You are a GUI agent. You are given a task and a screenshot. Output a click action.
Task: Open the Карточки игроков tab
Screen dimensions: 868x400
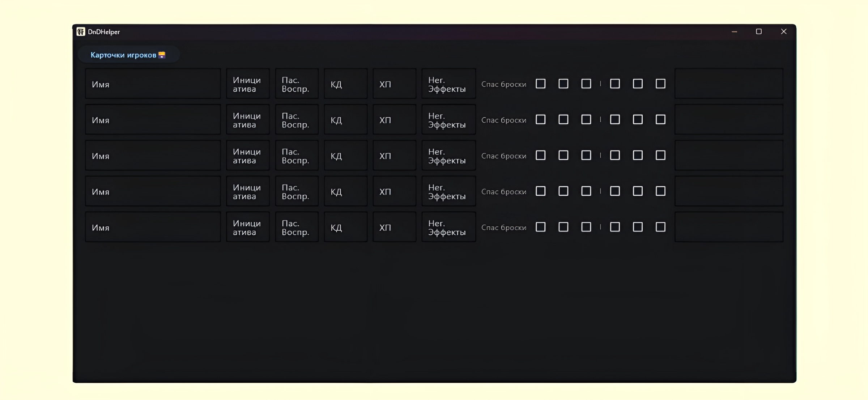[x=128, y=55]
